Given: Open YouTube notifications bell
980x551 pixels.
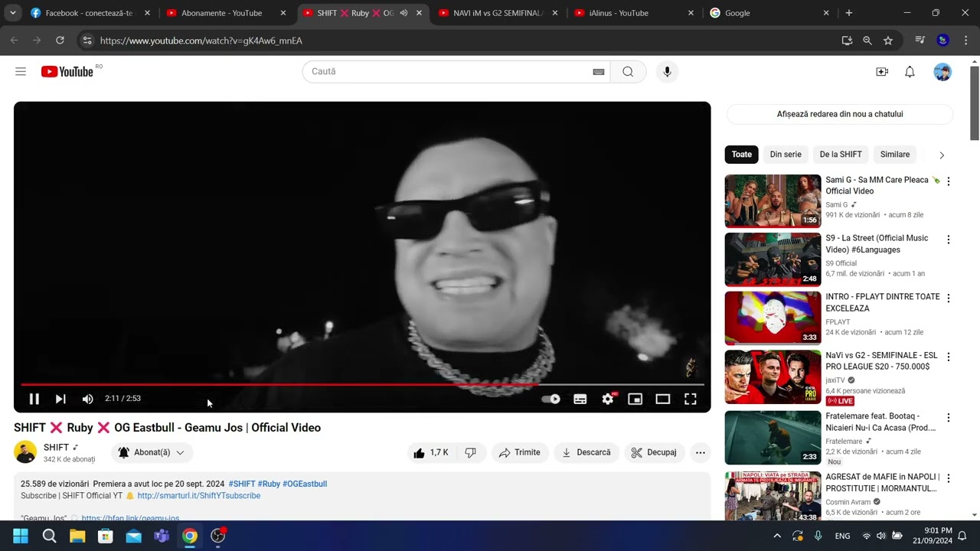Looking at the screenshot, I should [910, 71].
